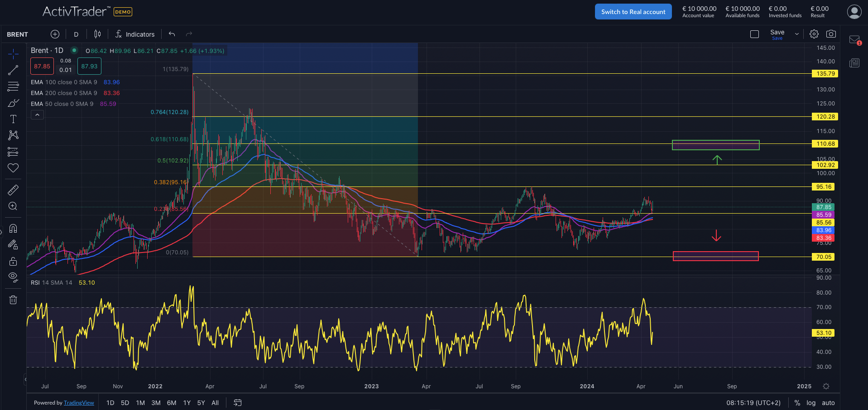
Task: Select the Brush drawing tool
Action: click(x=13, y=103)
